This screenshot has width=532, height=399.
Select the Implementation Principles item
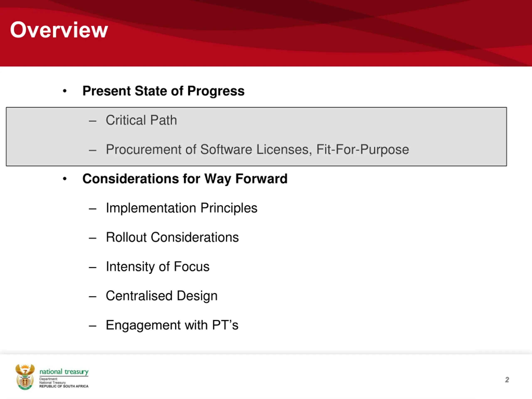(182, 208)
